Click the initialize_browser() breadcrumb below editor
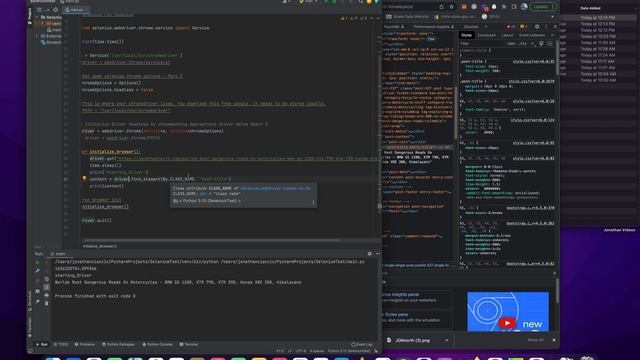The image size is (640, 360). pyautogui.click(x=100, y=246)
